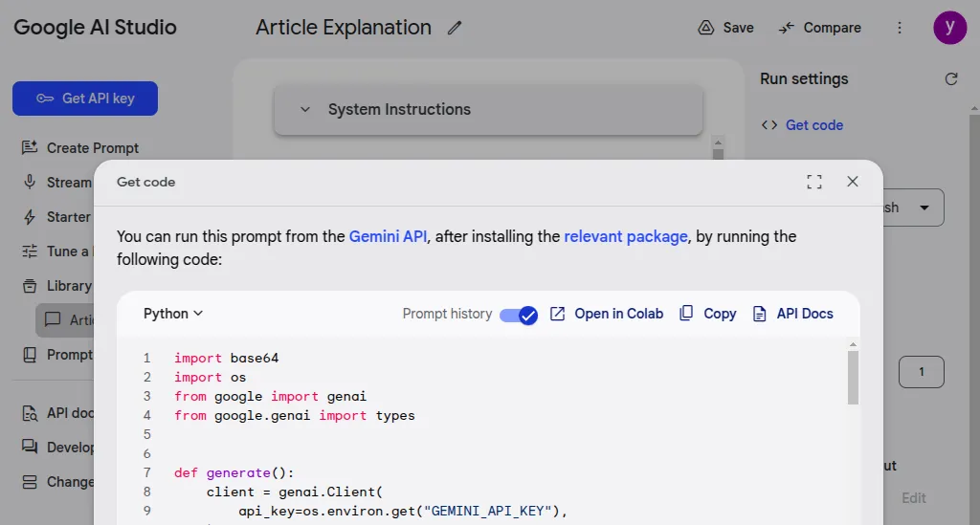The height and width of the screenshot is (525, 980).
Task: Click the Get API key button
Action: (85, 98)
